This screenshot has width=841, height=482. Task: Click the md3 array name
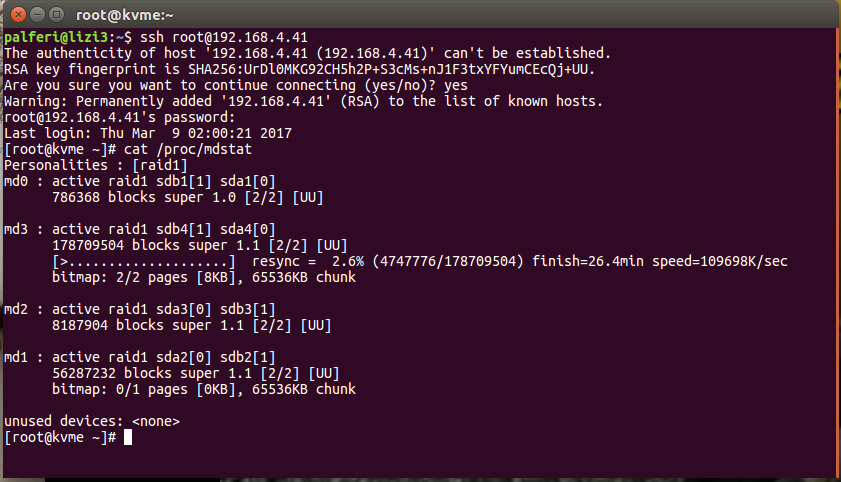[x=16, y=229]
